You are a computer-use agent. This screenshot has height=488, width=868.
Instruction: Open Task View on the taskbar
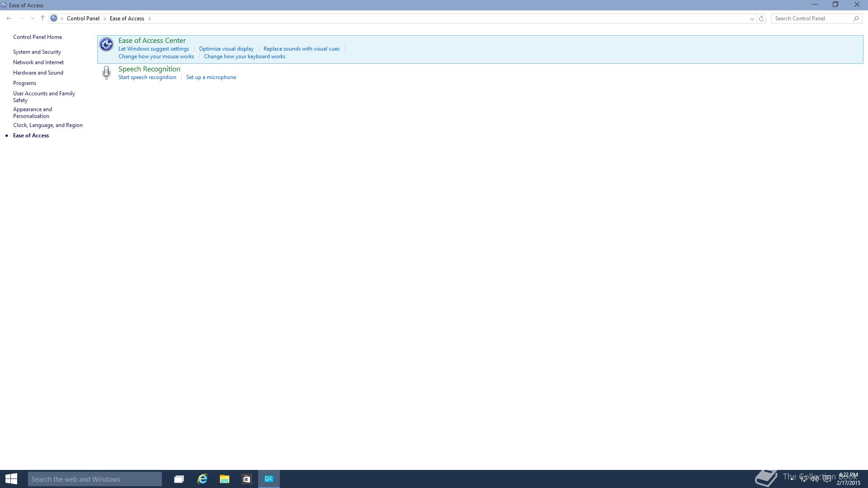point(179,479)
